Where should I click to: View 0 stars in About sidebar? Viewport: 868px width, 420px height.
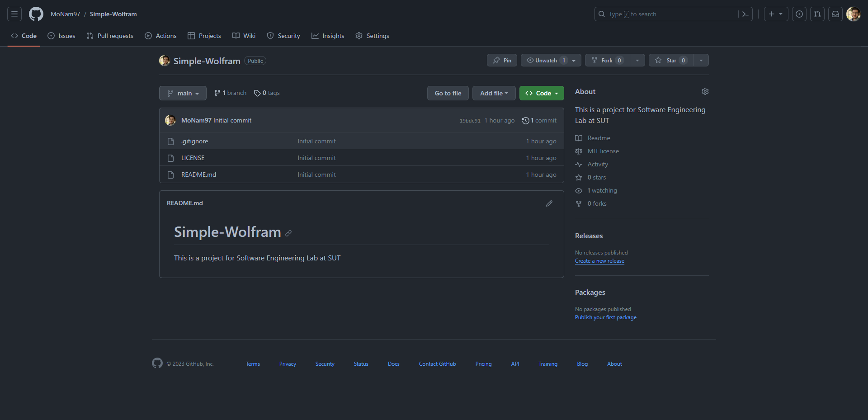coord(590,178)
